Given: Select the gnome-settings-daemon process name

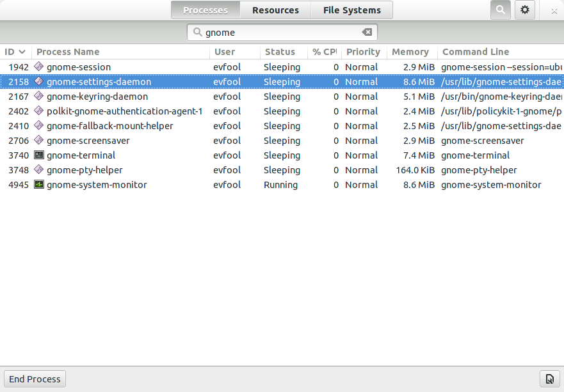Looking at the screenshot, I should pyautogui.click(x=99, y=82).
